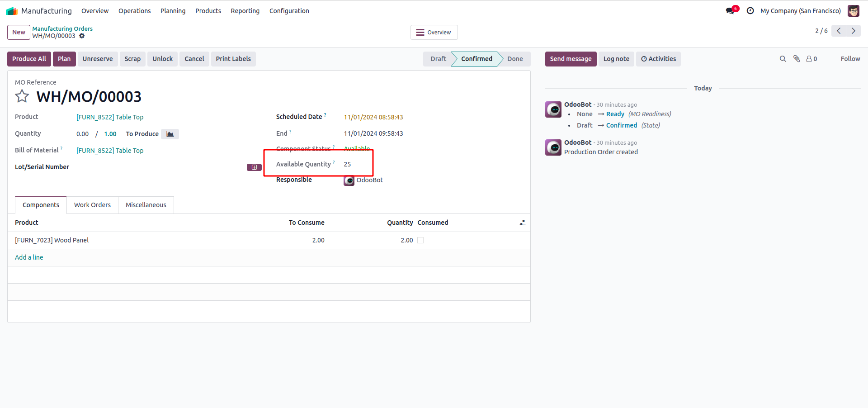Screen dimensions: 868x408
Task: Toggle the Consumed checkbox for Wood Panel
Action: point(420,240)
